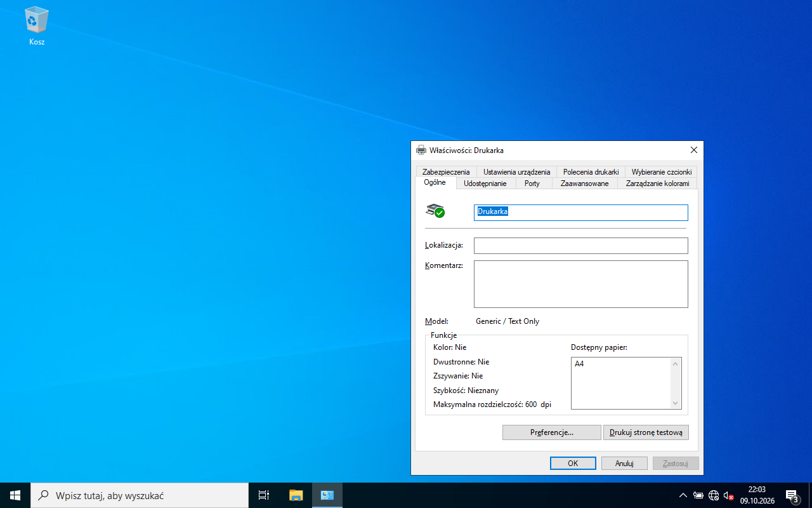The image size is (812, 508).
Task: Open Task View from the taskbar
Action: point(264,495)
